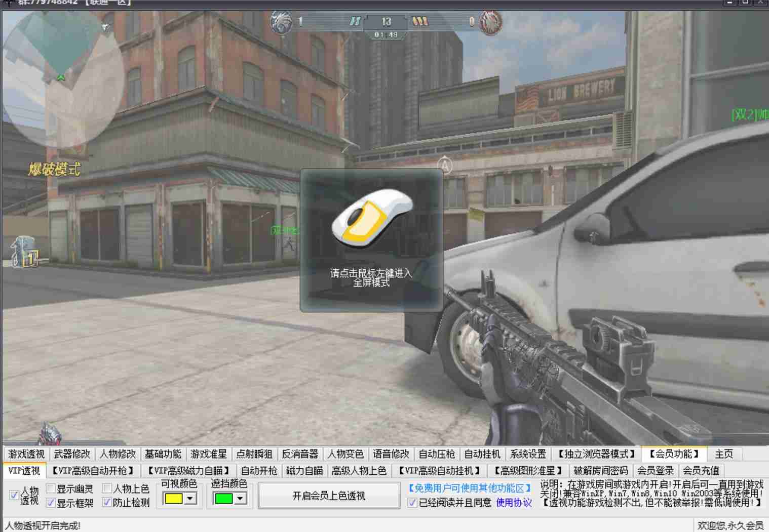Click the mouse icon in the fullscreen prompt
769x532 pixels.
point(372,218)
